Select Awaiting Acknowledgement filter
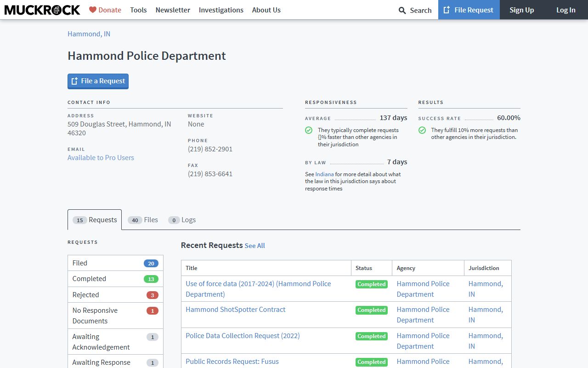Viewport: 588px width, 368px height. click(x=115, y=342)
